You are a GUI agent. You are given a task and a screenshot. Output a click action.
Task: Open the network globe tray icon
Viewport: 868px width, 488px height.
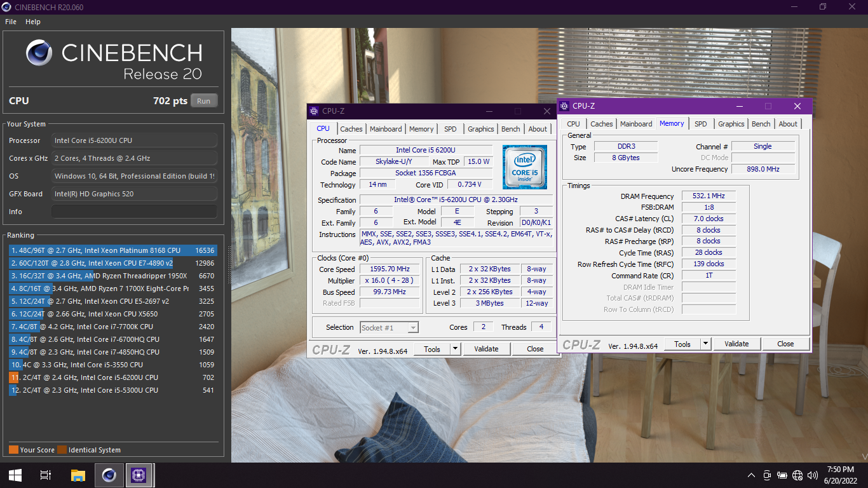[x=797, y=475]
